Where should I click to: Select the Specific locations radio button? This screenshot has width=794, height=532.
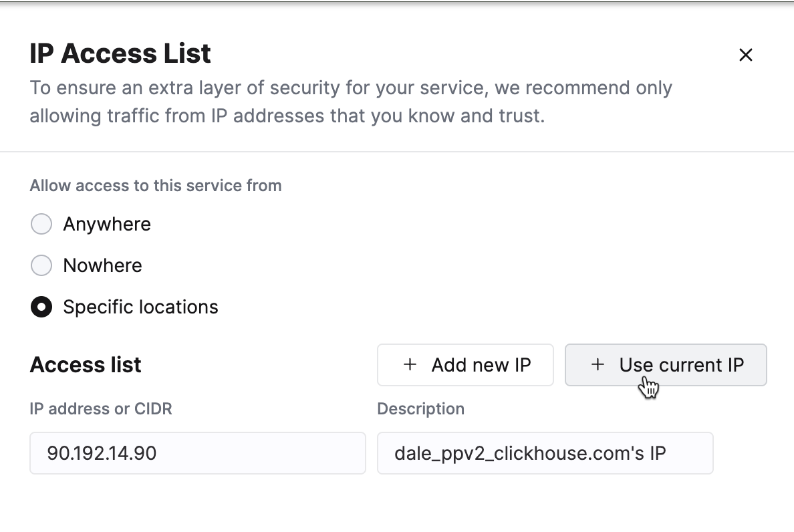pyautogui.click(x=41, y=307)
